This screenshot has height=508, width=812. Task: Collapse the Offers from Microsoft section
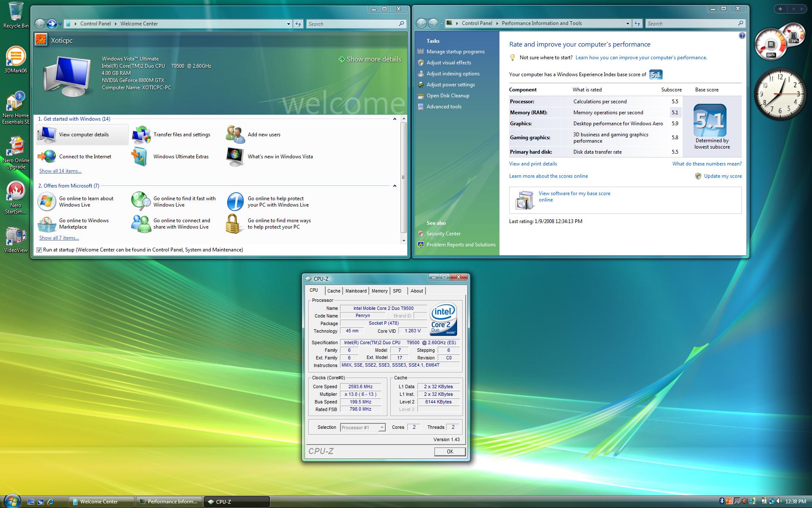click(395, 186)
